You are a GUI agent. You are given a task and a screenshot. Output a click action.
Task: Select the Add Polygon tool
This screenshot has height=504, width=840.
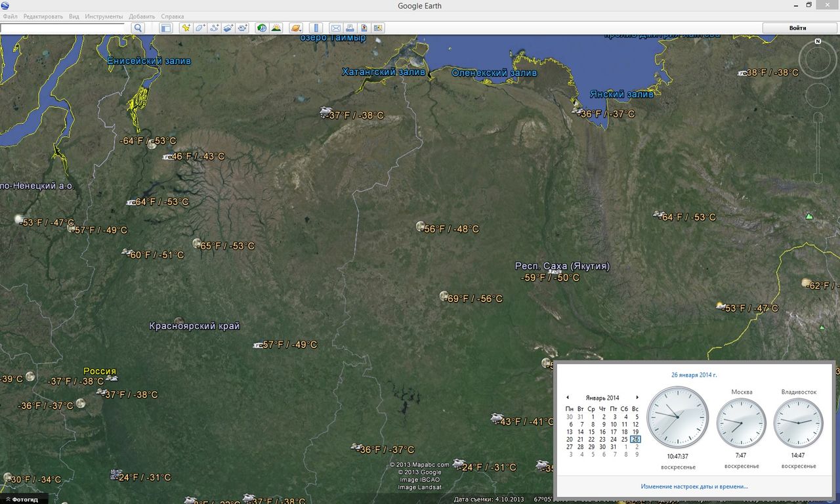click(200, 28)
